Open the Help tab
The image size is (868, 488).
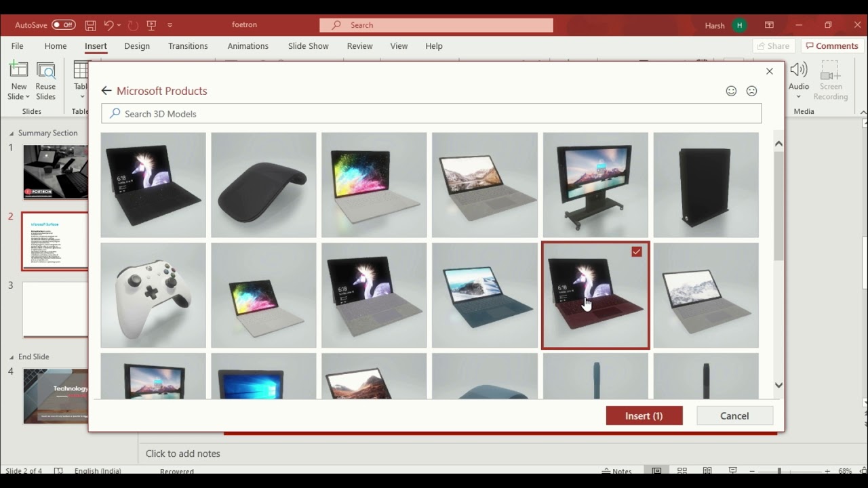pos(434,46)
